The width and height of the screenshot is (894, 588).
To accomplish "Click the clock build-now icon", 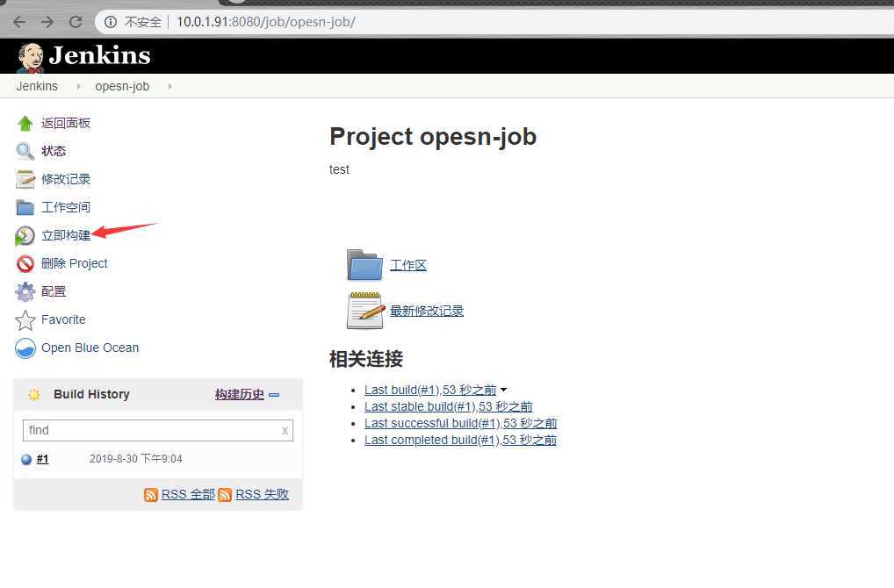I will (25, 236).
